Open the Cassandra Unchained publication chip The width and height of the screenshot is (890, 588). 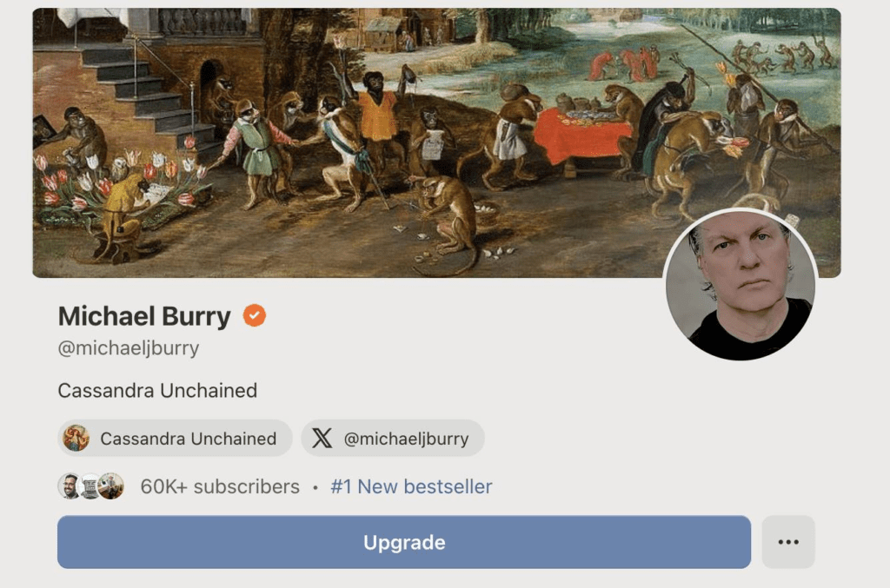click(175, 439)
